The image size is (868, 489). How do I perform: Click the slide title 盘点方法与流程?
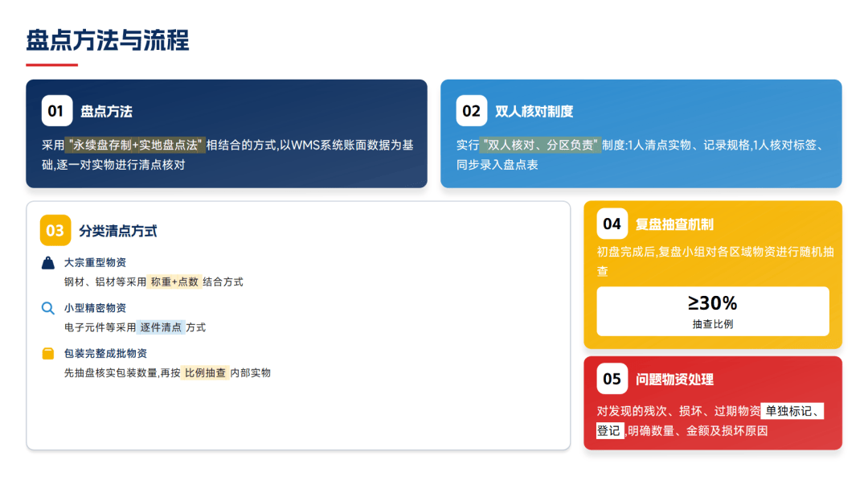click(x=108, y=39)
